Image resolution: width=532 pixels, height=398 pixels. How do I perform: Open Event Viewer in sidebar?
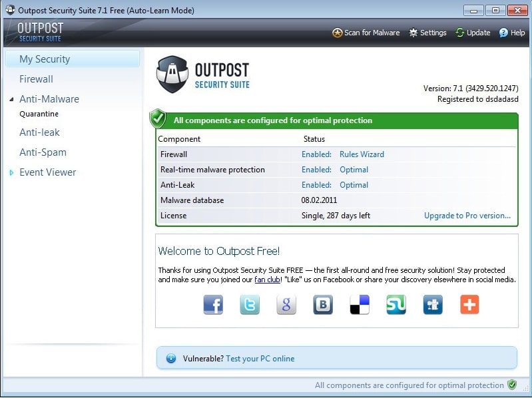tap(47, 172)
